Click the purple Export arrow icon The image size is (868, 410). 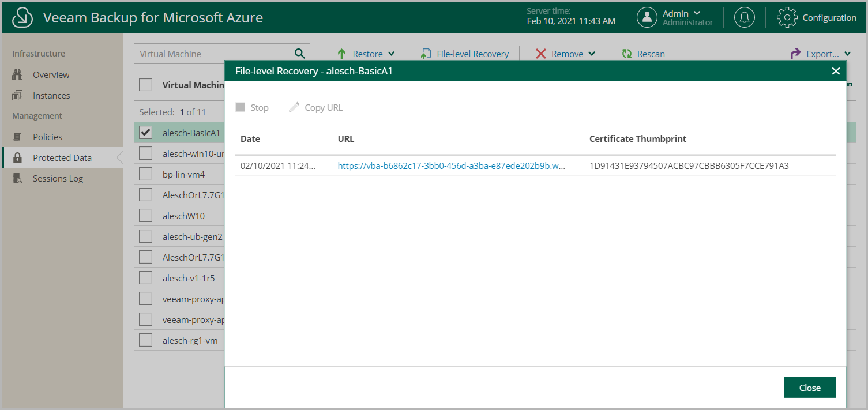pyautogui.click(x=795, y=54)
